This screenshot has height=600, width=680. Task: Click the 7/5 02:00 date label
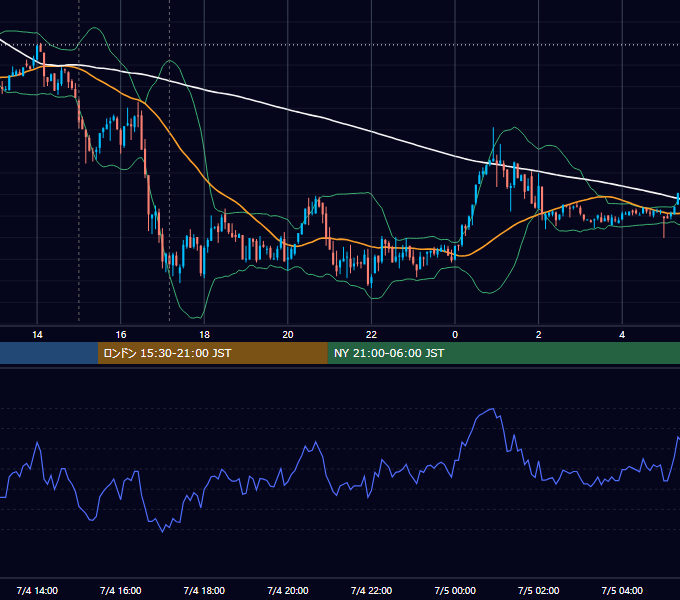(x=539, y=590)
